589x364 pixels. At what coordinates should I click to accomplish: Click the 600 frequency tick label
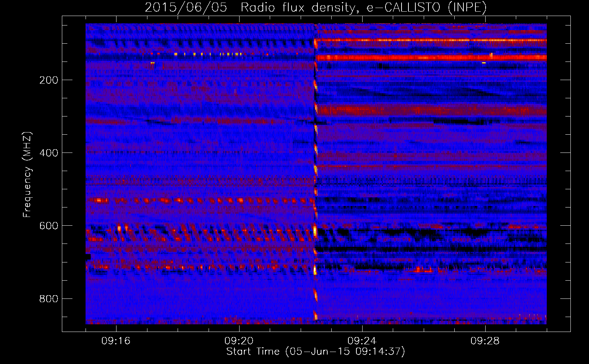click(49, 226)
